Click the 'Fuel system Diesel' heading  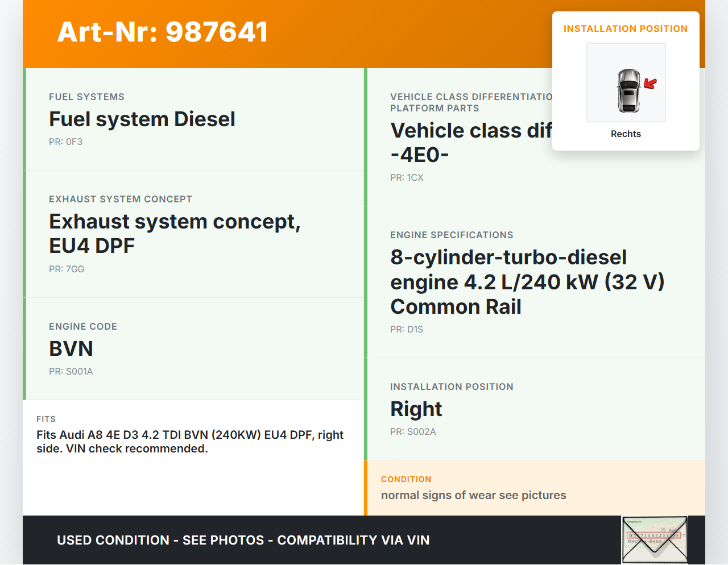coord(142,119)
